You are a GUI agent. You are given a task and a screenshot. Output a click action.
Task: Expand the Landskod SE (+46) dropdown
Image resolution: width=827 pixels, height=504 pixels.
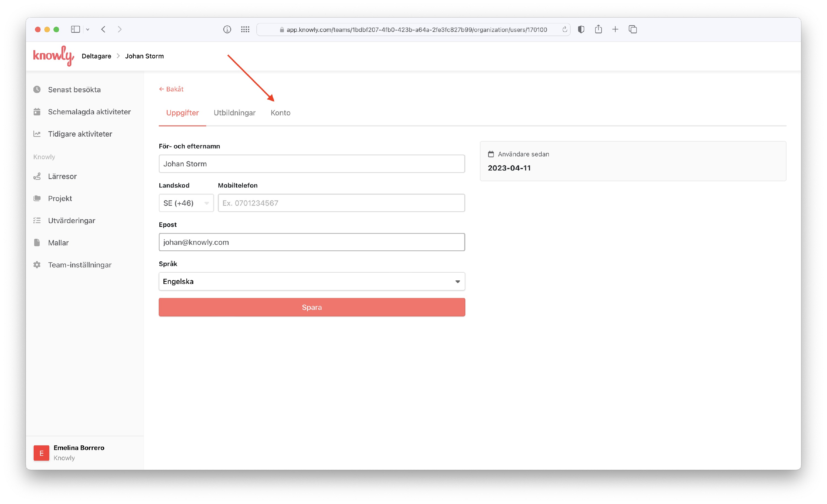(186, 203)
